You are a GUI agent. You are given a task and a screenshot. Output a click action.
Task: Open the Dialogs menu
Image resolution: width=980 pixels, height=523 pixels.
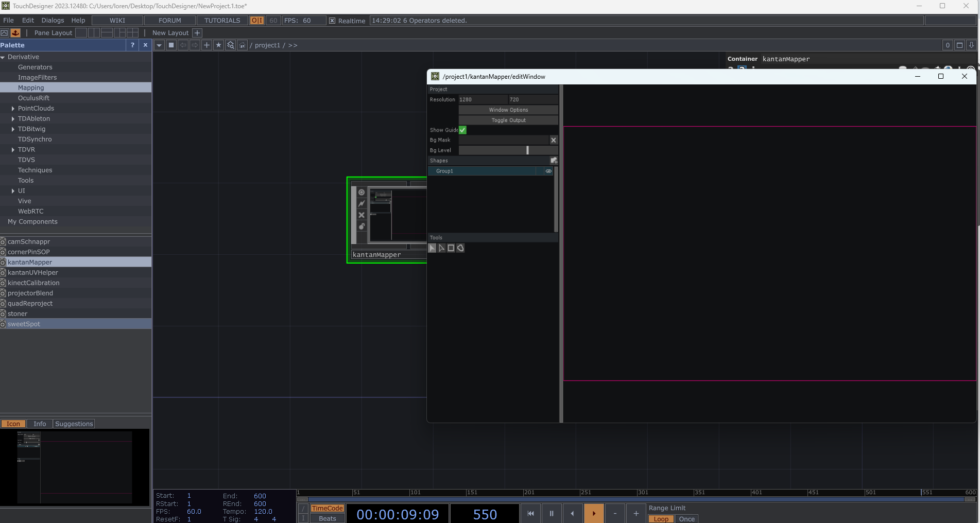tap(53, 20)
